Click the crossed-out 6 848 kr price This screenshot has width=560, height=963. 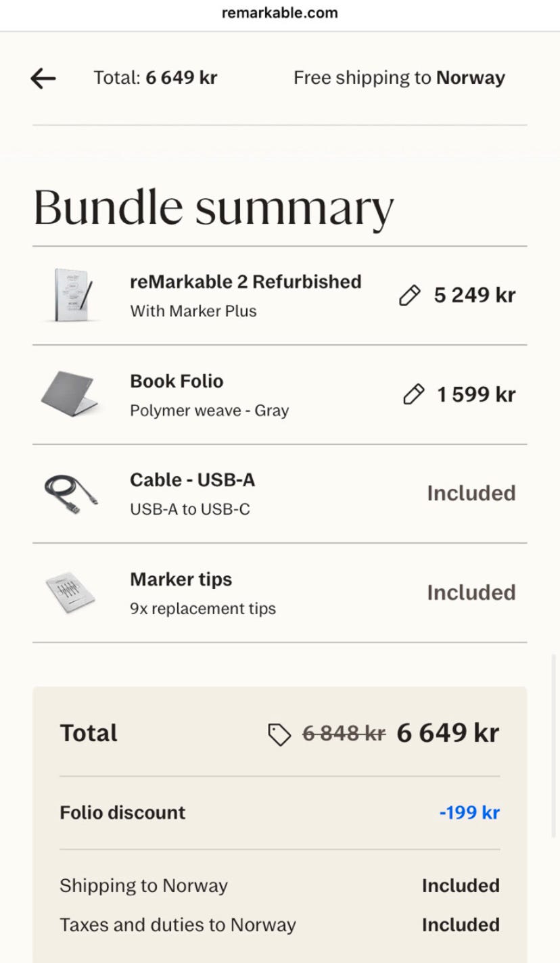click(x=344, y=733)
